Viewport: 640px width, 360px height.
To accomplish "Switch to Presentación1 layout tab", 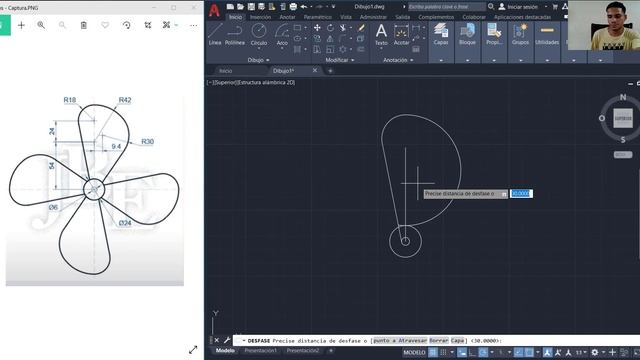I will coord(260,351).
